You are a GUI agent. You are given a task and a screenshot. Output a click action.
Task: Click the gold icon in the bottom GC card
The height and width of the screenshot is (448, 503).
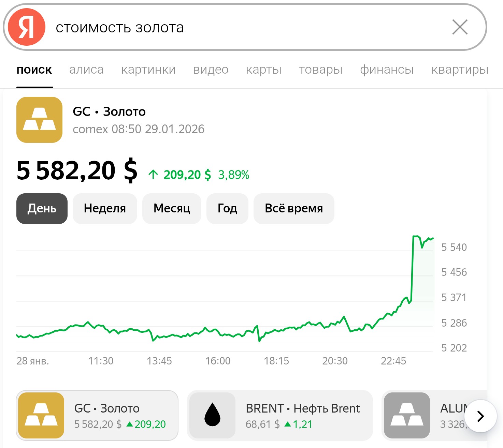(x=41, y=415)
